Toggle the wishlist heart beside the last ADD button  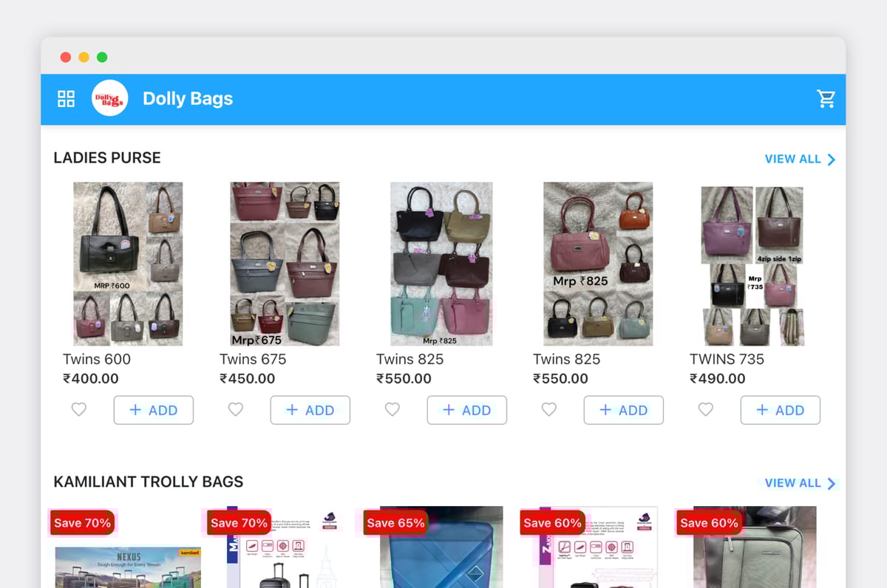click(x=705, y=410)
